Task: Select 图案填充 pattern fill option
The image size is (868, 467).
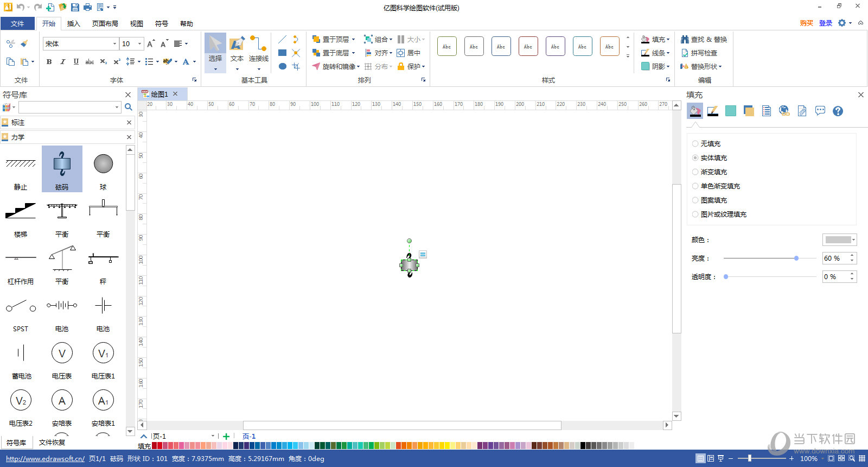Action: coord(709,200)
